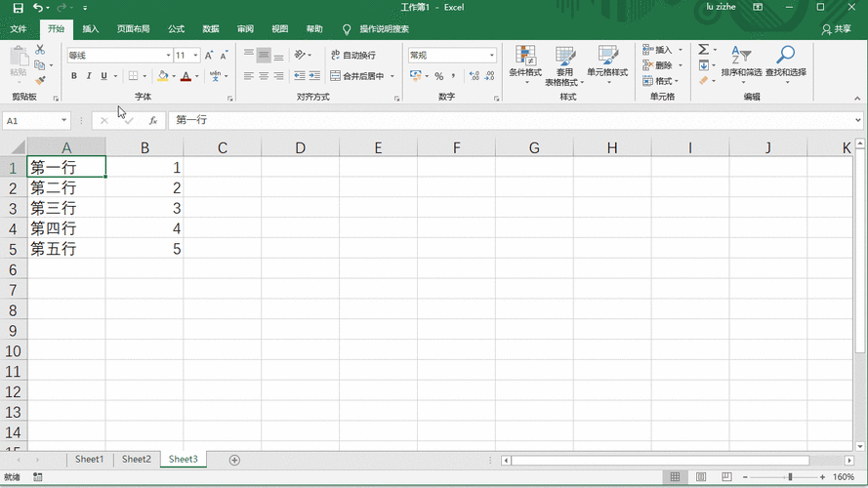Click the Paste clipboard icon
This screenshot has width=868, height=488.
[19, 57]
